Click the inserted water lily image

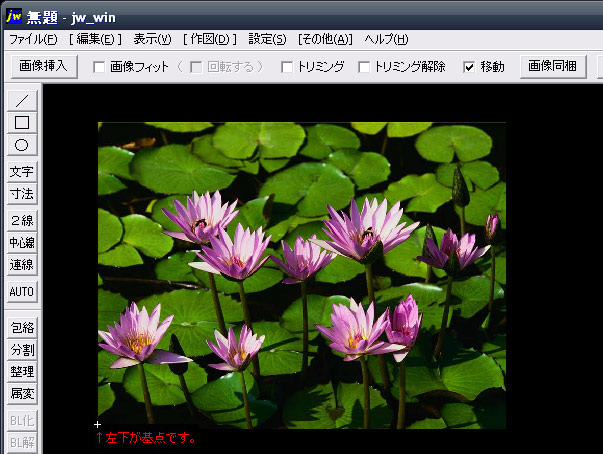pyautogui.click(x=301, y=275)
